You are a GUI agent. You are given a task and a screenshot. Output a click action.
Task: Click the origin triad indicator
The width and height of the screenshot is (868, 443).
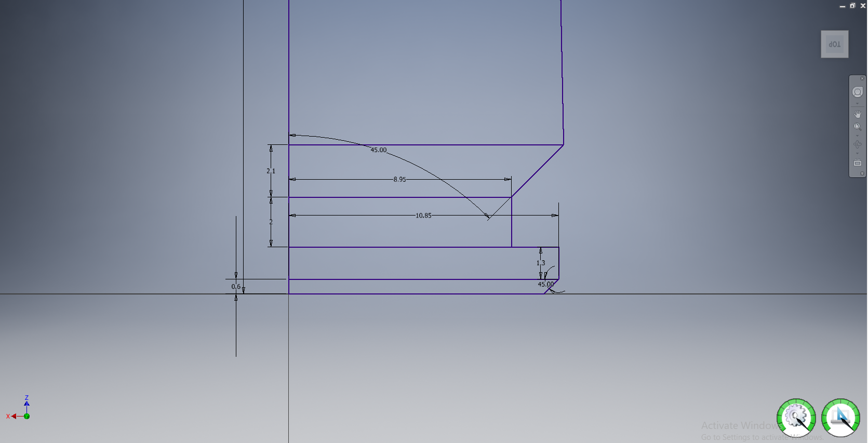(19, 408)
